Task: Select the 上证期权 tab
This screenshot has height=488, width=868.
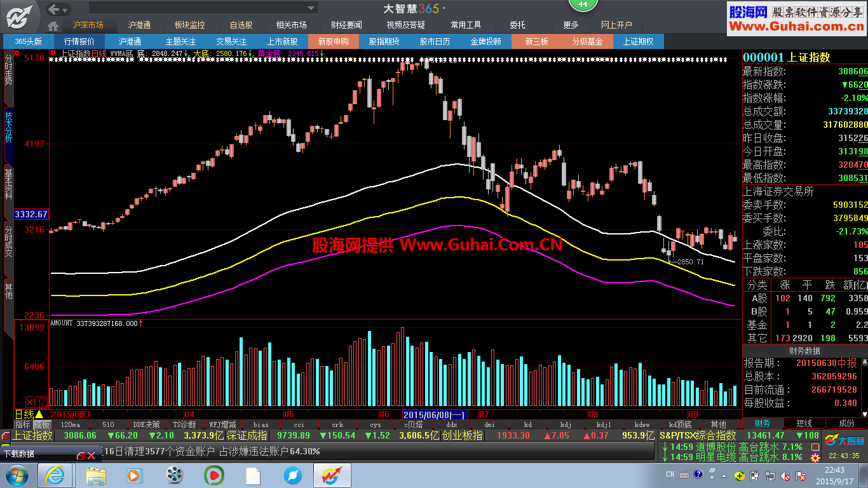Action: click(x=639, y=41)
